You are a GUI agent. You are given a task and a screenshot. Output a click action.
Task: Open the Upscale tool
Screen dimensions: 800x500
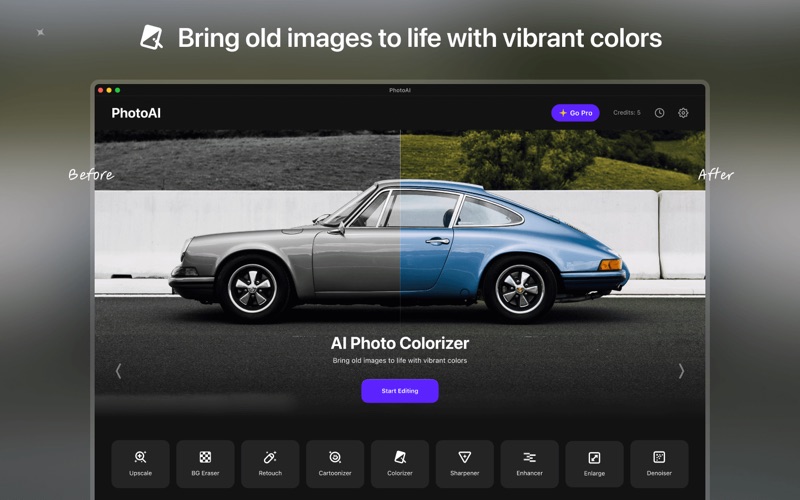140,463
